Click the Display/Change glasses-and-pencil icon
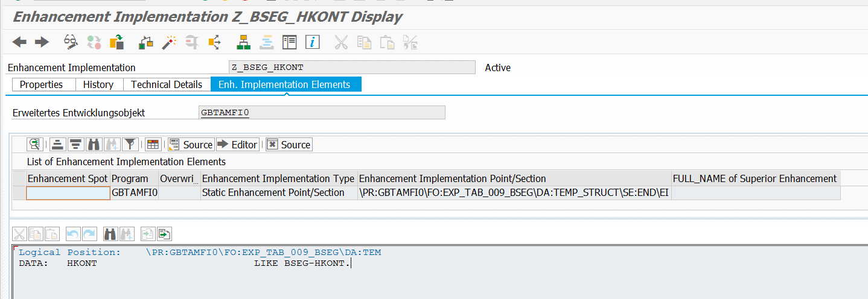 [x=71, y=42]
